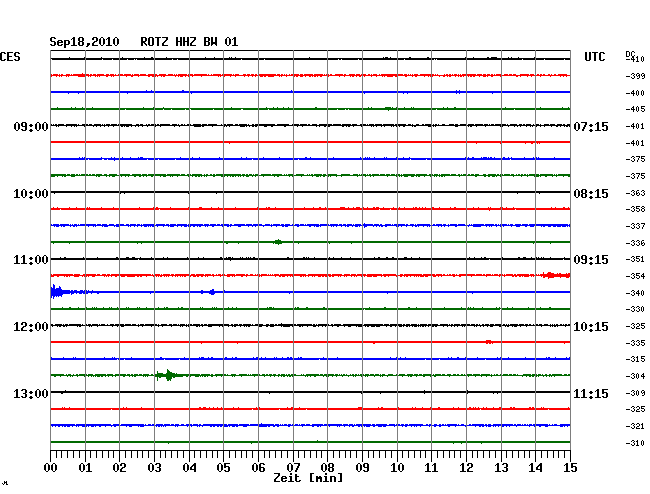Select the 13:00 local time label

coord(31,393)
